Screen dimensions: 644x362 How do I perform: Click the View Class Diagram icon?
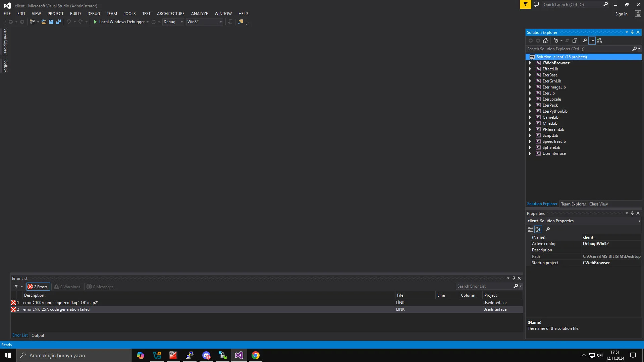click(x=599, y=41)
